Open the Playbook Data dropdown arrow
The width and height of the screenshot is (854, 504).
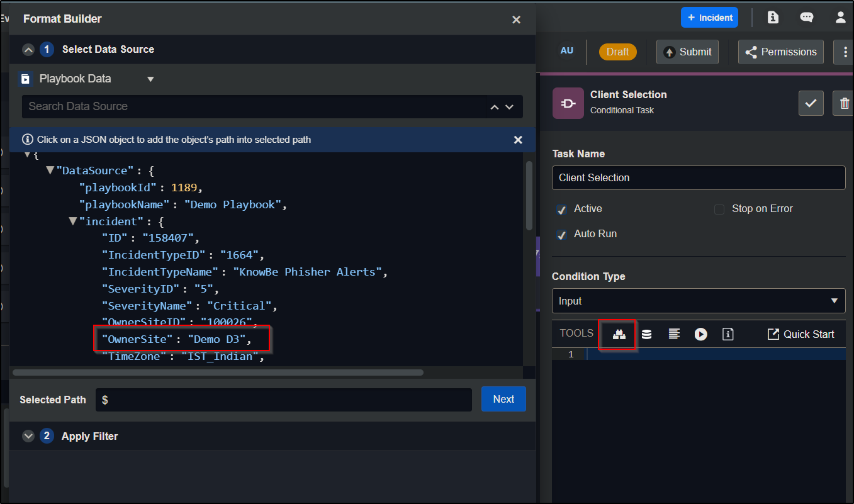150,79
